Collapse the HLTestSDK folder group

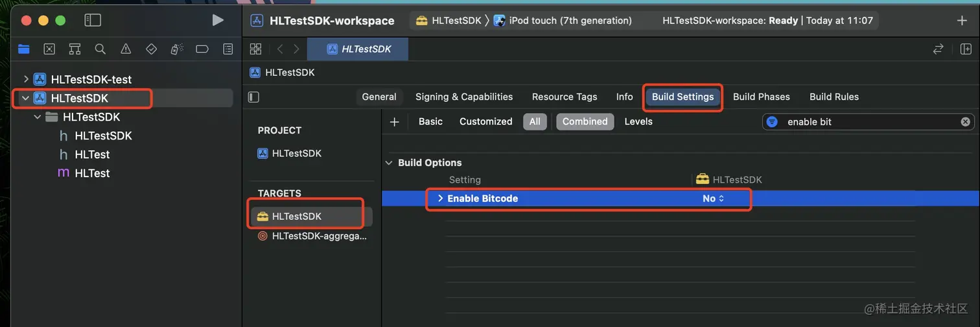[x=38, y=117]
